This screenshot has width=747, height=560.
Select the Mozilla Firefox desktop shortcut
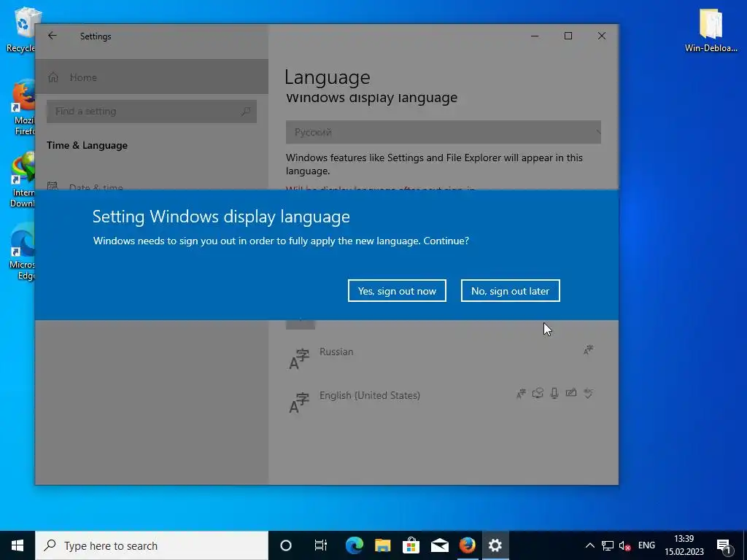(23, 108)
